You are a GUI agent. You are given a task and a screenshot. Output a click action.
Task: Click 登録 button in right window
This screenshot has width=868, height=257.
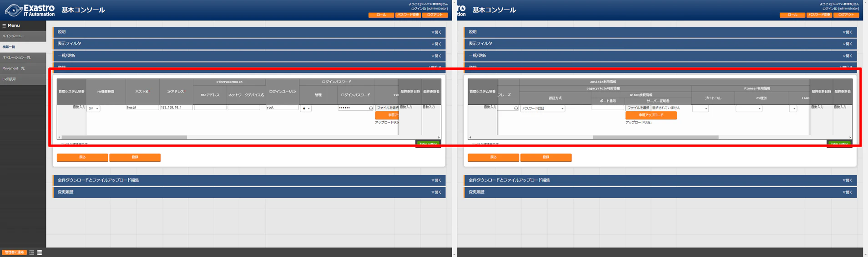click(546, 157)
